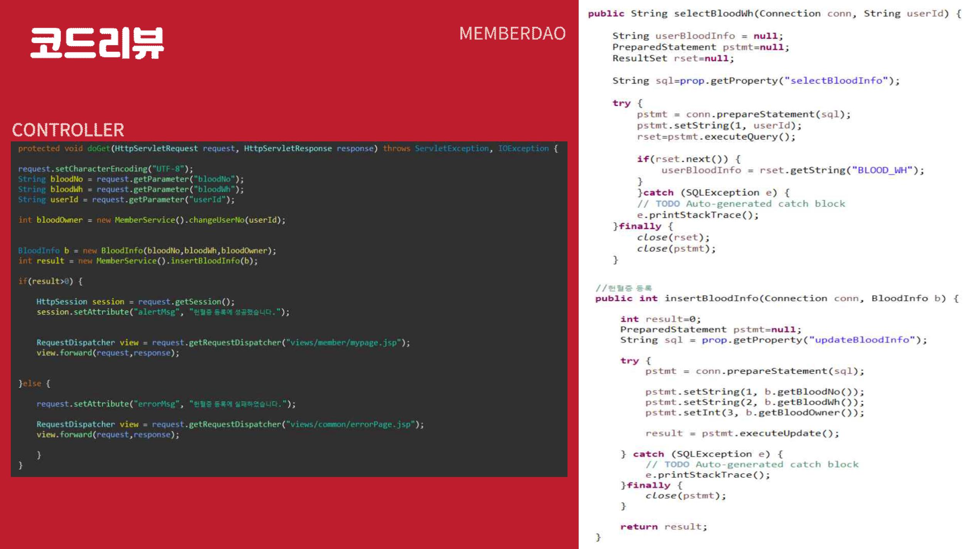
Task: Click the views/member/mypage.jsp string
Action: [x=343, y=342]
